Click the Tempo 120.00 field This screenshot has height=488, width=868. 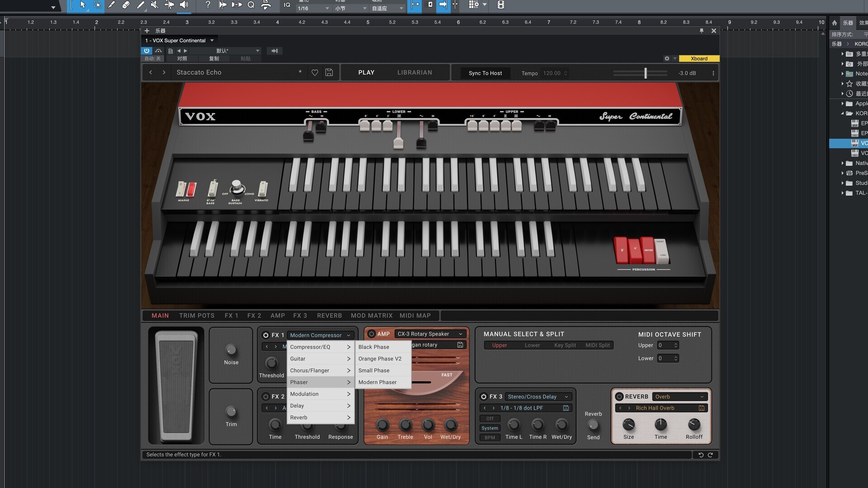tap(555, 73)
